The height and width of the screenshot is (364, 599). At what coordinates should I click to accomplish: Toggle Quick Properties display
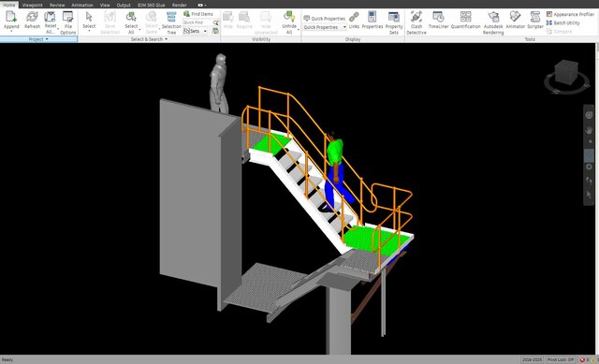(325, 19)
